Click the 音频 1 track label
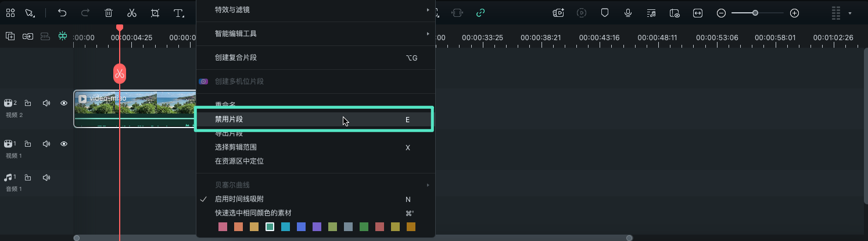This screenshot has height=241, width=868. 14,189
